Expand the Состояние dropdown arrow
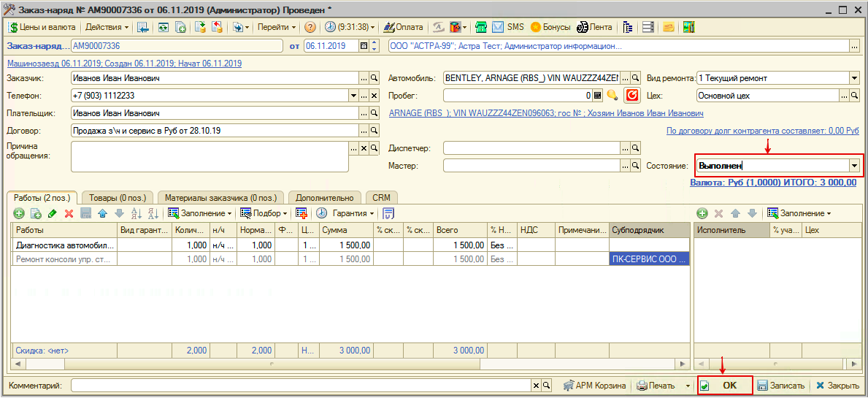868x398 pixels. coord(855,166)
